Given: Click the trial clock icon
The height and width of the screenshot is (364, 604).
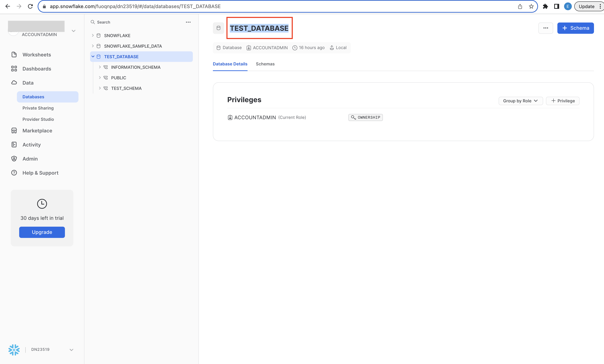Looking at the screenshot, I should pyautogui.click(x=42, y=204).
